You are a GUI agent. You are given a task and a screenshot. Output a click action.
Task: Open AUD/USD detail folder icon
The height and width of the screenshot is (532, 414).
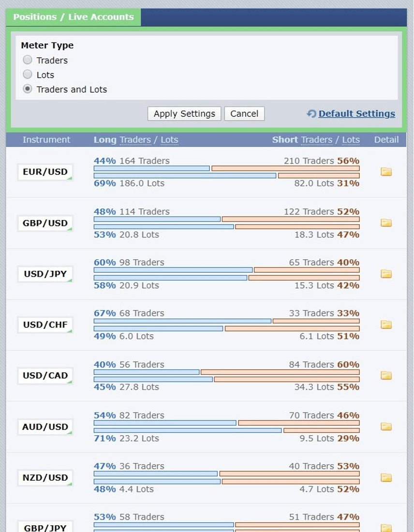(386, 427)
